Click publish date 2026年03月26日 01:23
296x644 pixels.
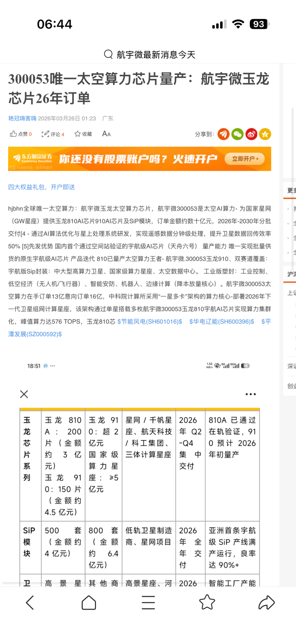click(x=67, y=118)
